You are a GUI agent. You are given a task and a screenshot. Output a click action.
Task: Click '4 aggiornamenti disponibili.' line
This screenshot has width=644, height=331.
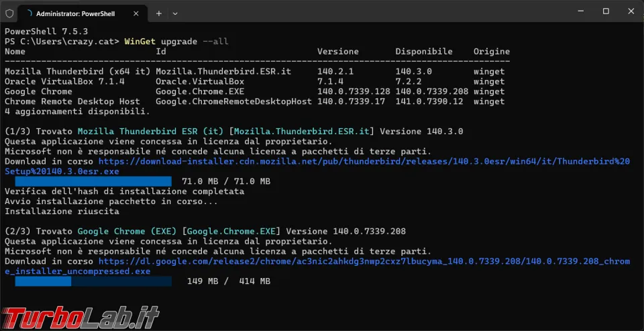(78, 111)
